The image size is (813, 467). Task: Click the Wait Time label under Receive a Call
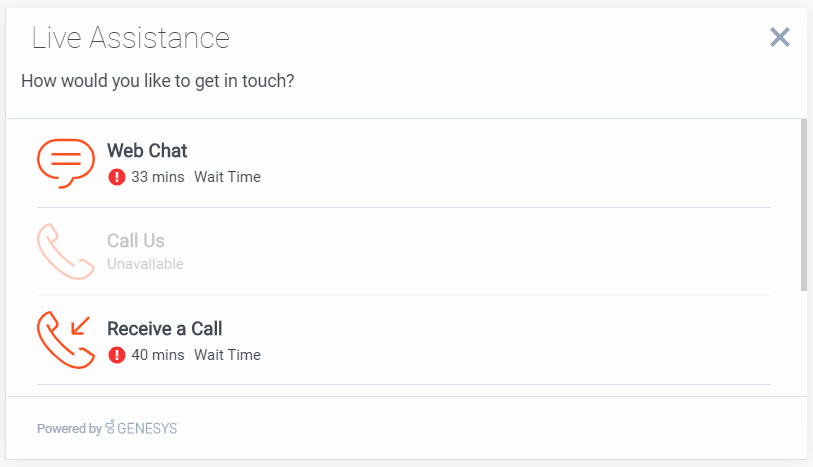tap(227, 355)
